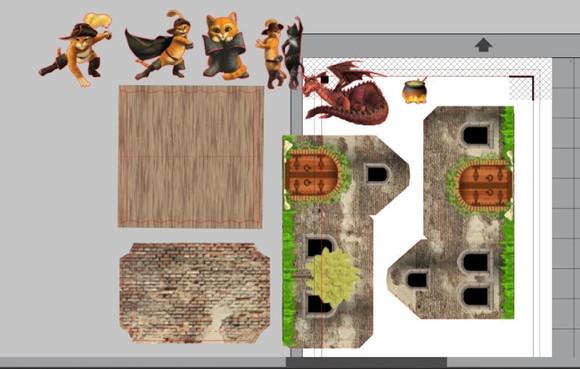580x369 pixels.
Task: Select the left stone house cutout
Action: pos(346,241)
